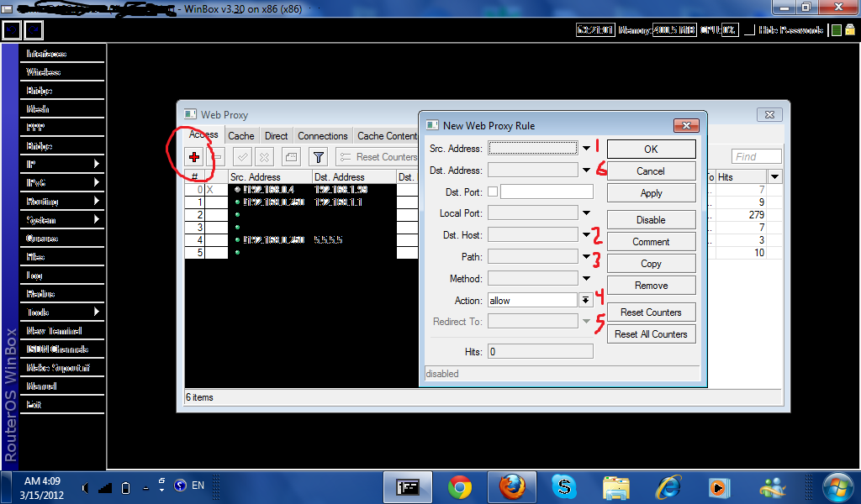The width and height of the screenshot is (861, 504).
Task: Open Skype from the taskbar
Action: click(x=564, y=487)
